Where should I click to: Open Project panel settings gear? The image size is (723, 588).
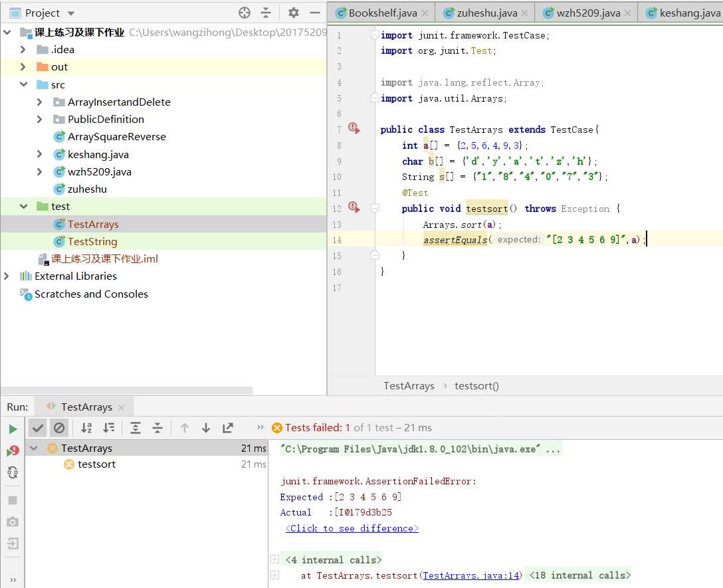tap(294, 13)
